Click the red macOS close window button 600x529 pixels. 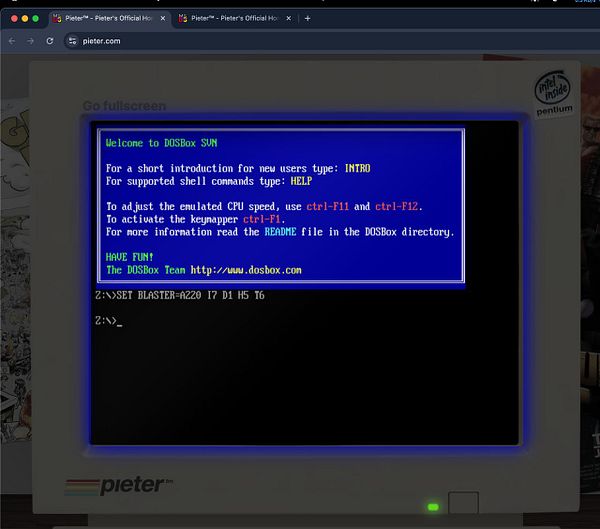click(x=14, y=18)
